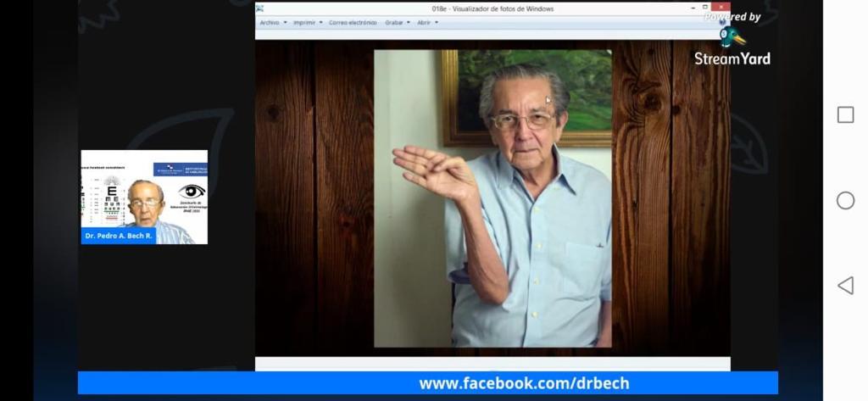Tap the Android recent apps square button
868x401 pixels.
pyautogui.click(x=845, y=115)
